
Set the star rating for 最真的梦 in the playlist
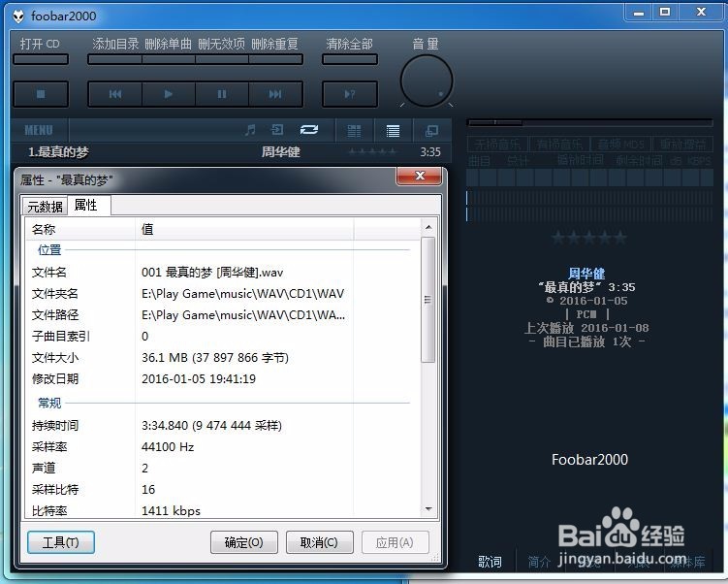372,151
